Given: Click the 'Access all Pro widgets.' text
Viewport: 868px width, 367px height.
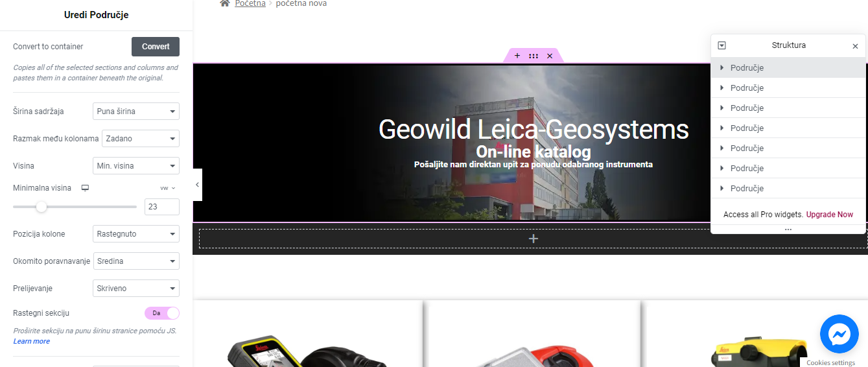Looking at the screenshot, I should tap(764, 215).
